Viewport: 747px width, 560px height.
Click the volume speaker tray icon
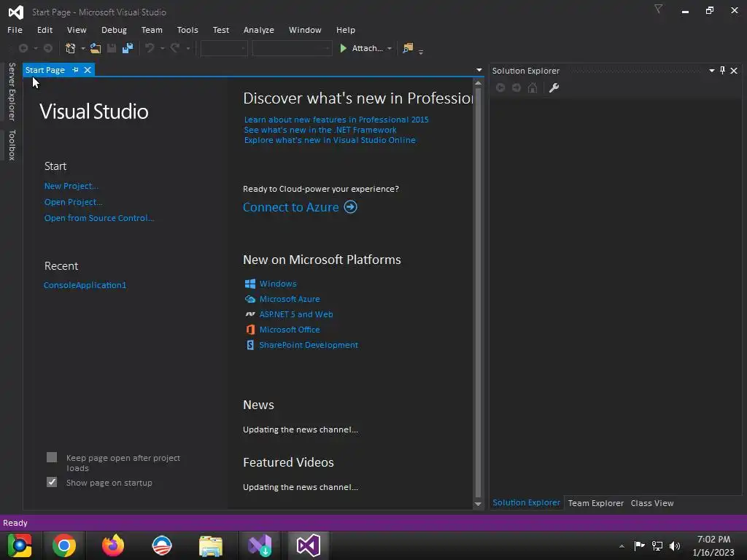675,546
